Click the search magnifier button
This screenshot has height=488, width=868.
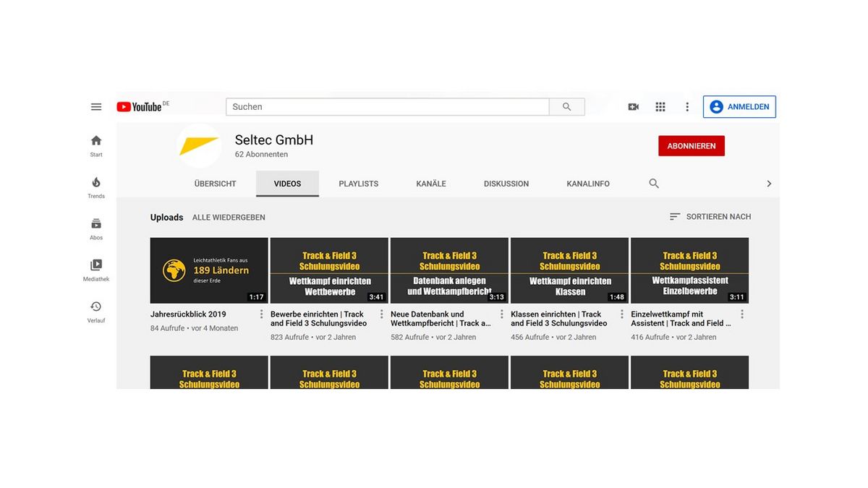click(567, 107)
